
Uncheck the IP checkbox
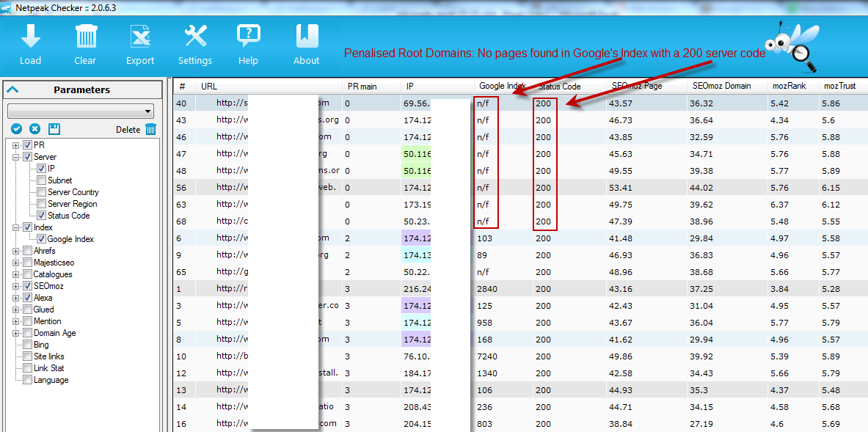(42, 168)
